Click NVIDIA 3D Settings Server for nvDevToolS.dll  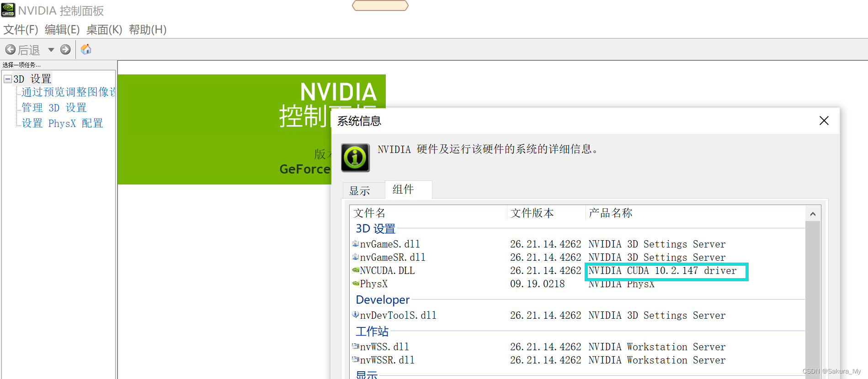coord(657,315)
